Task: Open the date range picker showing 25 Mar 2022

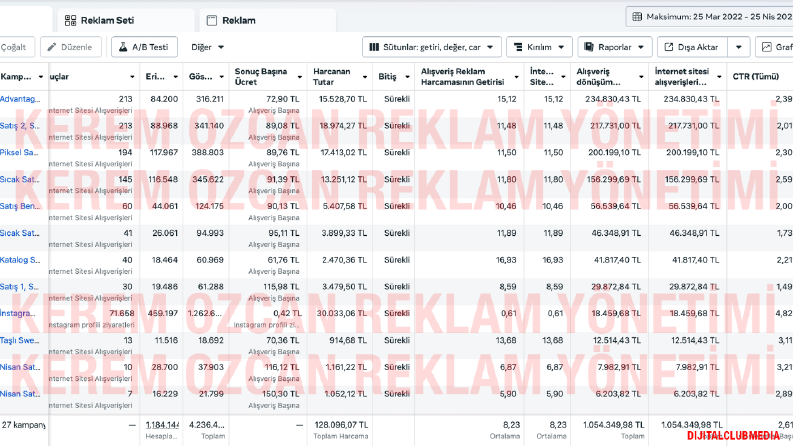Action: 710,17
